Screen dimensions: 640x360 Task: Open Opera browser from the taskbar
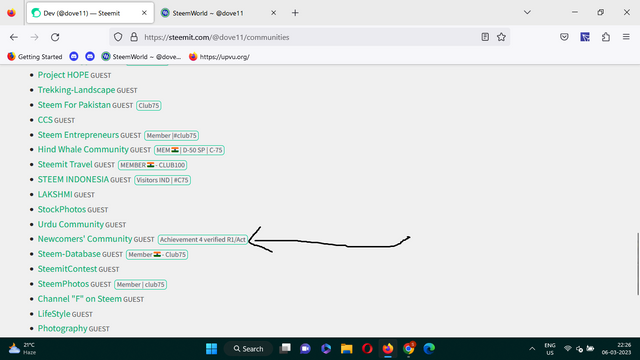coord(367,349)
